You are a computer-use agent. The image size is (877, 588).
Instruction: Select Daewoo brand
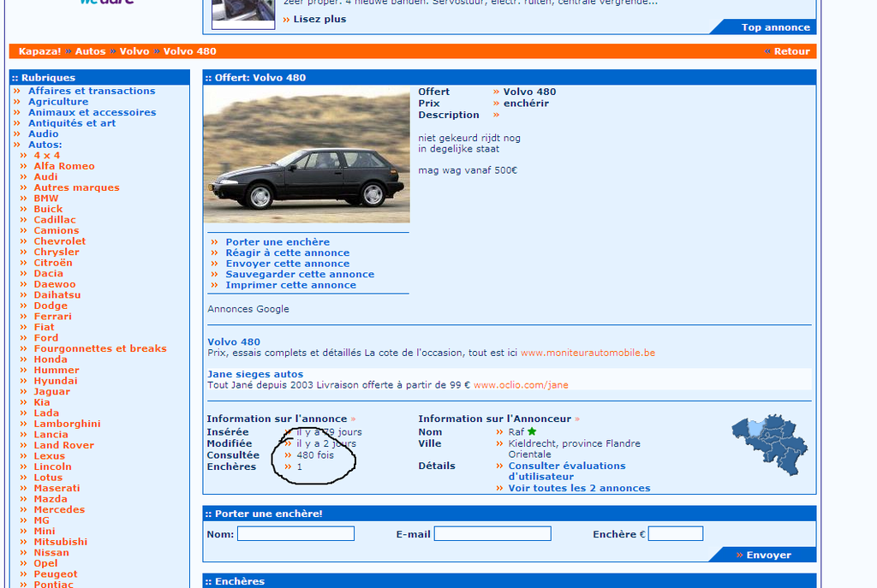tap(55, 284)
